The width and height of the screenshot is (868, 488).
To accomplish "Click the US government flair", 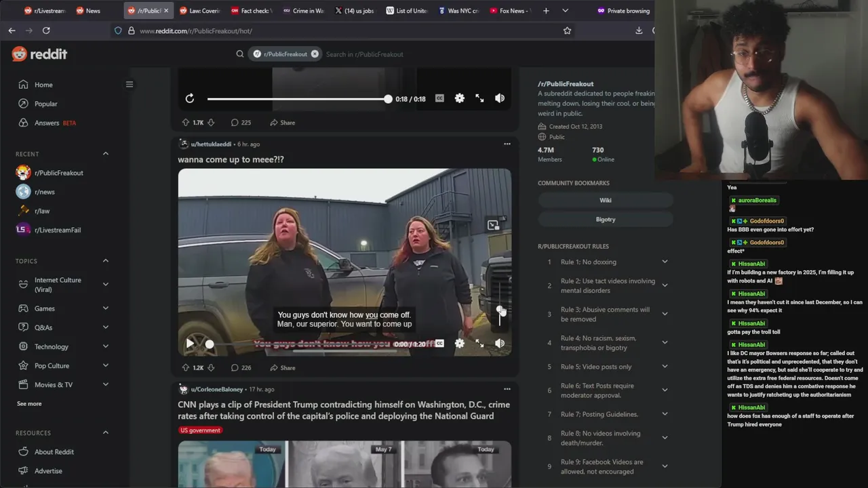I will pos(200,430).
